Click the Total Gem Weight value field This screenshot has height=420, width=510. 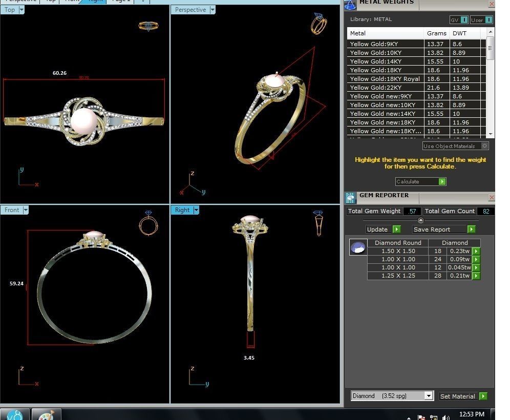click(412, 211)
